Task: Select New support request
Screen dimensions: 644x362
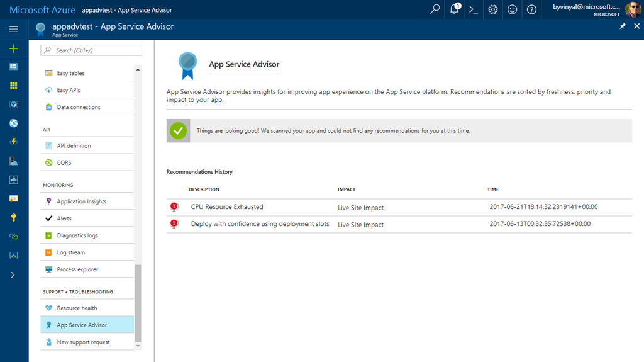Action: click(83, 342)
